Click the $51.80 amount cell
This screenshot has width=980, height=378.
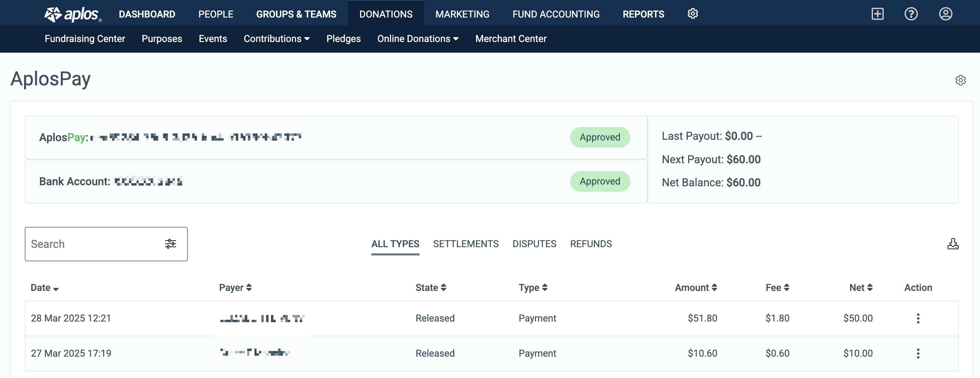tap(702, 318)
